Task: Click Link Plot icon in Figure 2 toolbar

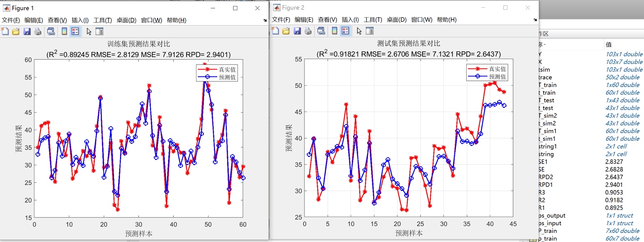Action: click(x=321, y=31)
